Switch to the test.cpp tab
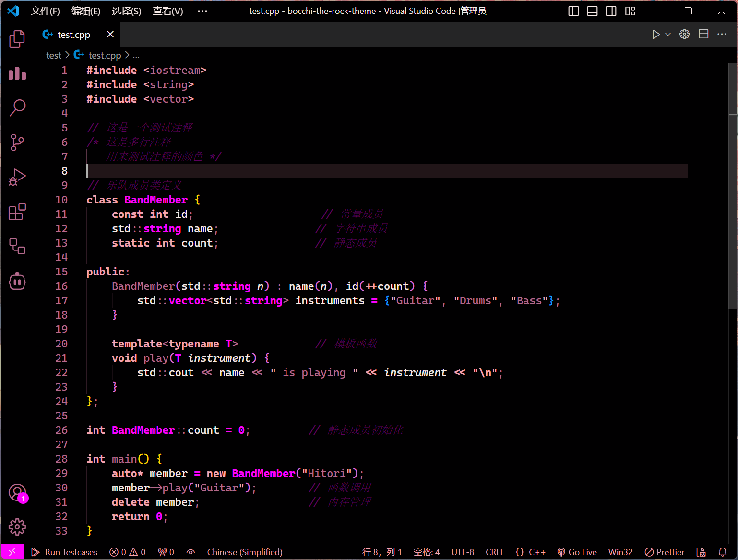Screen dimensions: 738x560 (74, 35)
